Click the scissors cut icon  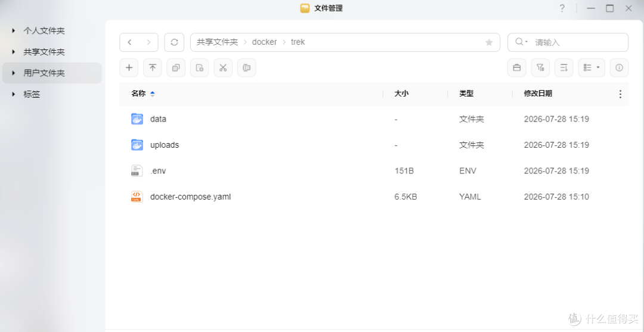[x=223, y=68]
